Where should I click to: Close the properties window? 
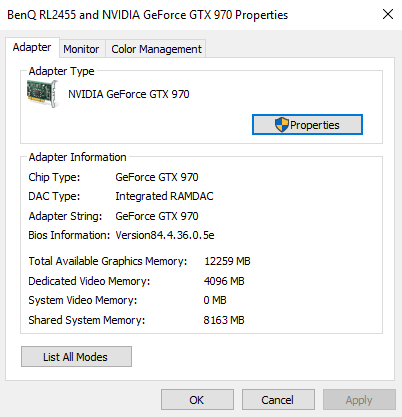click(x=388, y=14)
